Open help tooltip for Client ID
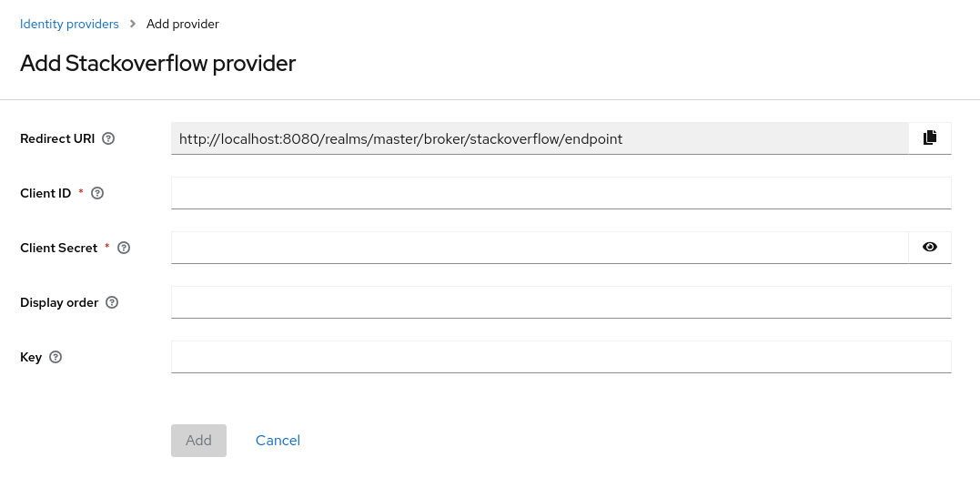Image resolution: width=980 pixels, height=478 pixels. [x=97, y=193]
